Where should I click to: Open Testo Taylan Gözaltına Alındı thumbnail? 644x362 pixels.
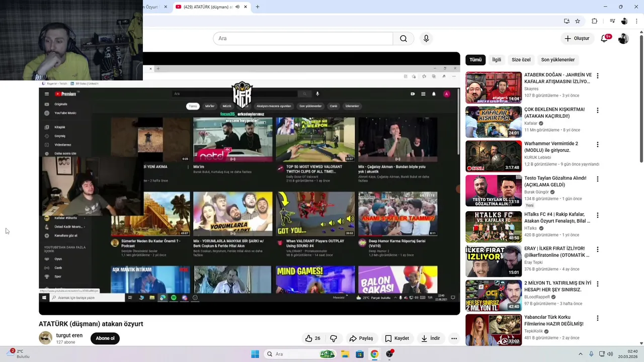[494, 191]
